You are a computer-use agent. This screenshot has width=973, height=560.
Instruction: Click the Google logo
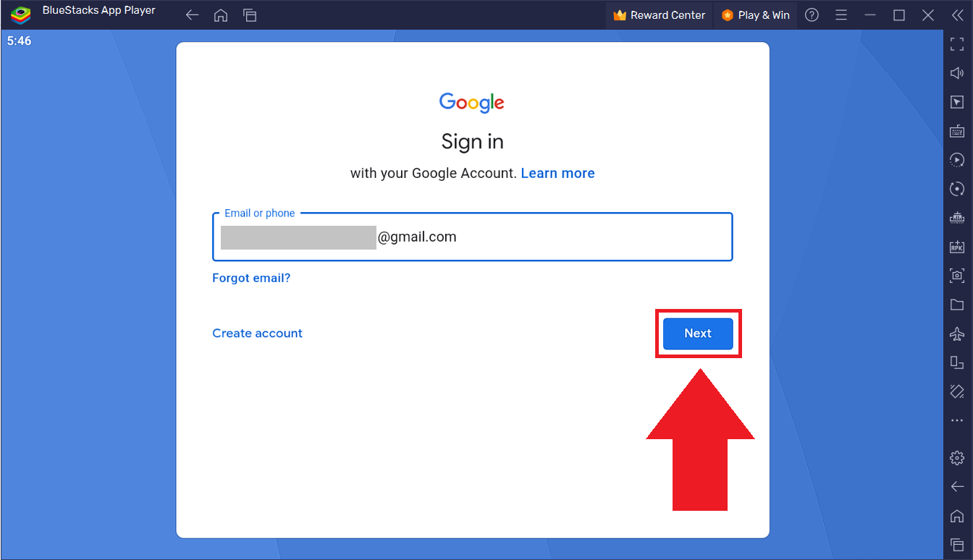click(x=472, y=103)
